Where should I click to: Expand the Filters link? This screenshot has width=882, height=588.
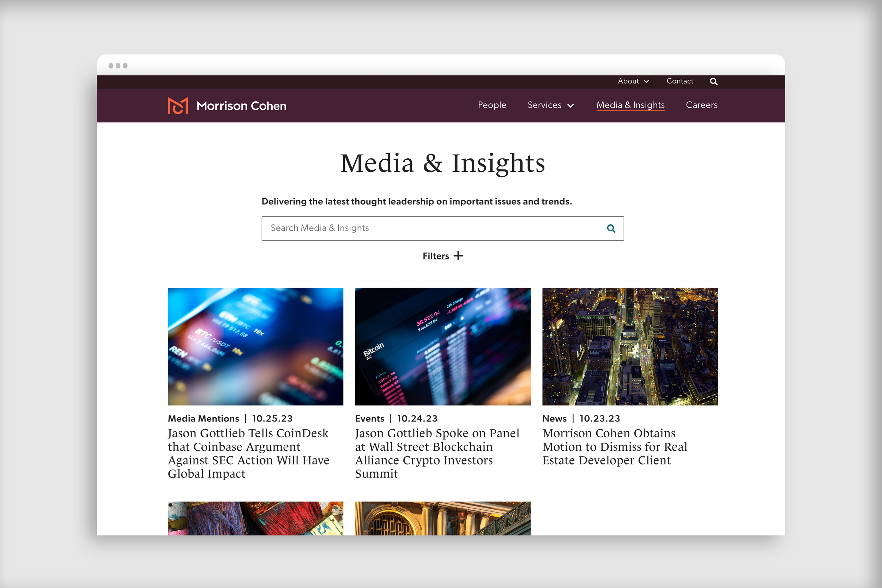pos(436,256)
